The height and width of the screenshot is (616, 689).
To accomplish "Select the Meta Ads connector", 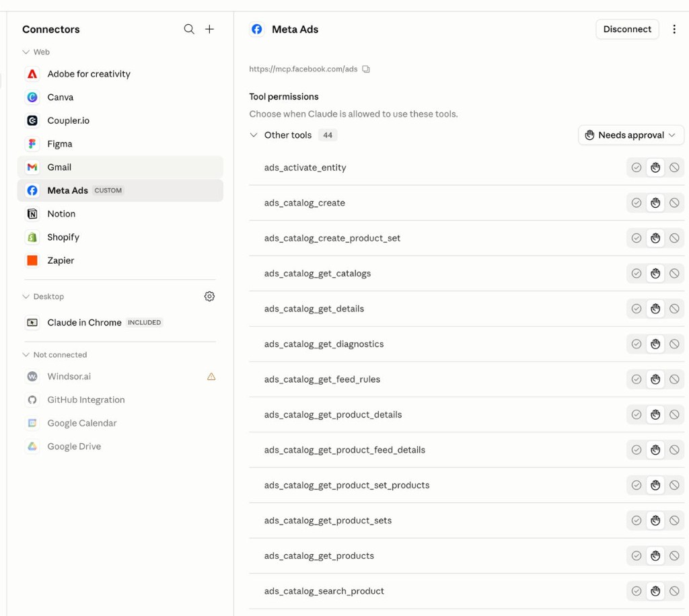I will 120,190.
